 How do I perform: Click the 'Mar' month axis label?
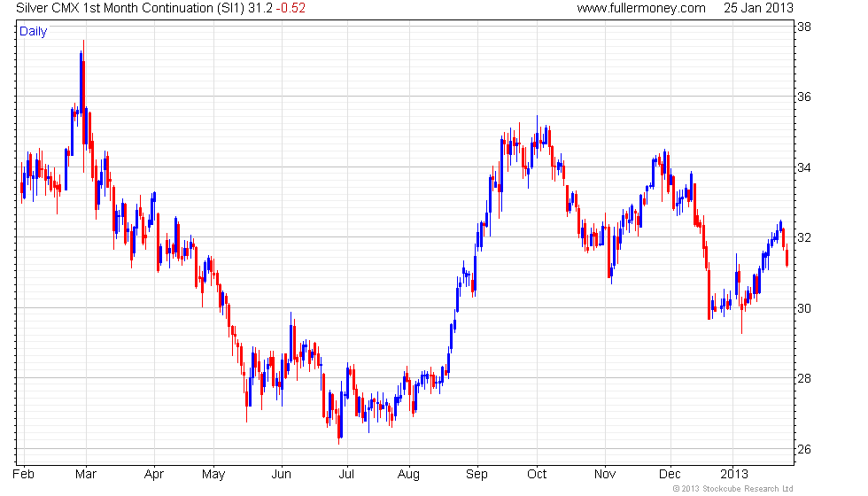(86, 475)
